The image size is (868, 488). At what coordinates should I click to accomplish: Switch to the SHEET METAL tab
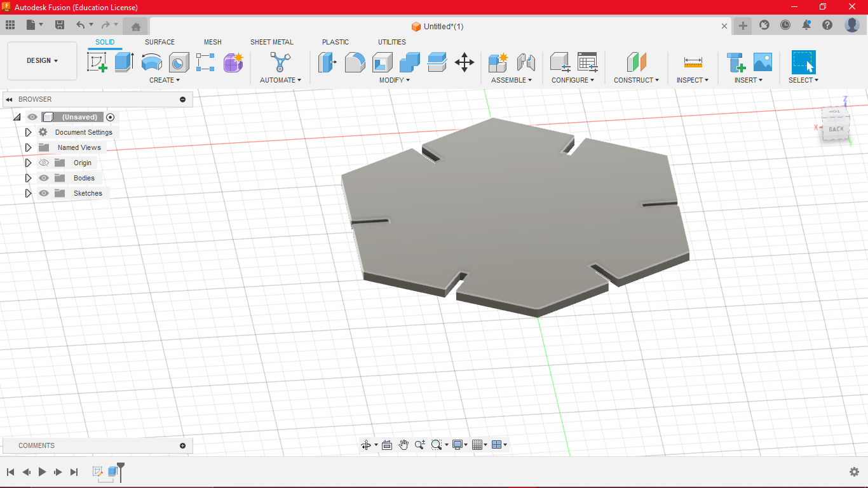[272, 42]
